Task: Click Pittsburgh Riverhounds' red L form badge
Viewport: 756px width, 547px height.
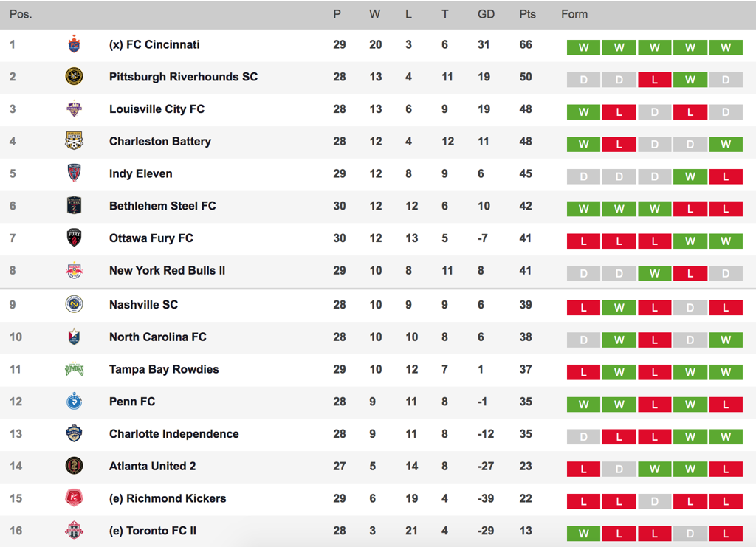Action: click(x=654, y=80)
